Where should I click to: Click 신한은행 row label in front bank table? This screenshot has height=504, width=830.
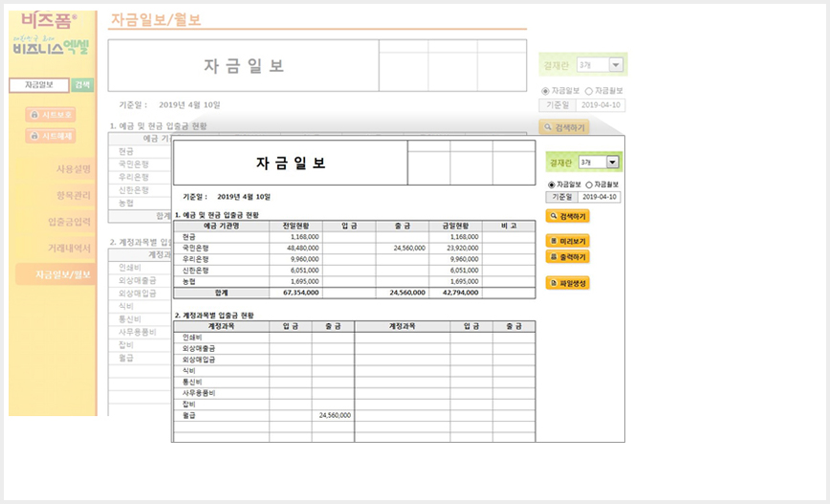(x=195, y=271)
